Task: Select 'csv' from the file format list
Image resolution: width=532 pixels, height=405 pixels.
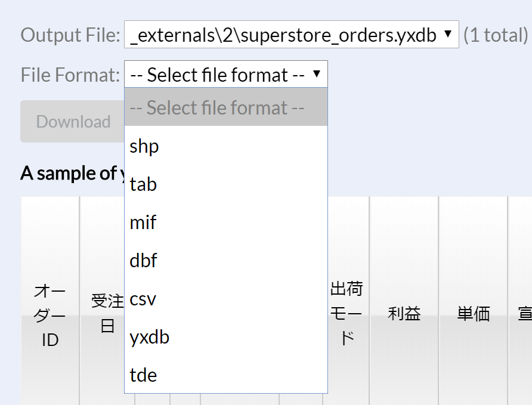Action: click(x=143, y=299)
